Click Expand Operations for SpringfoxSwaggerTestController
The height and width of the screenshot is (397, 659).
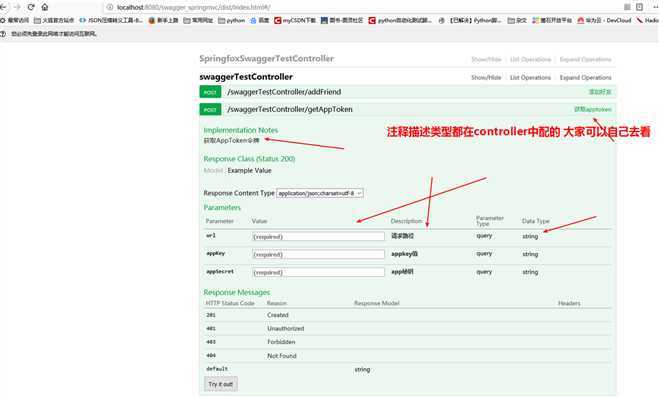[585, 59]
